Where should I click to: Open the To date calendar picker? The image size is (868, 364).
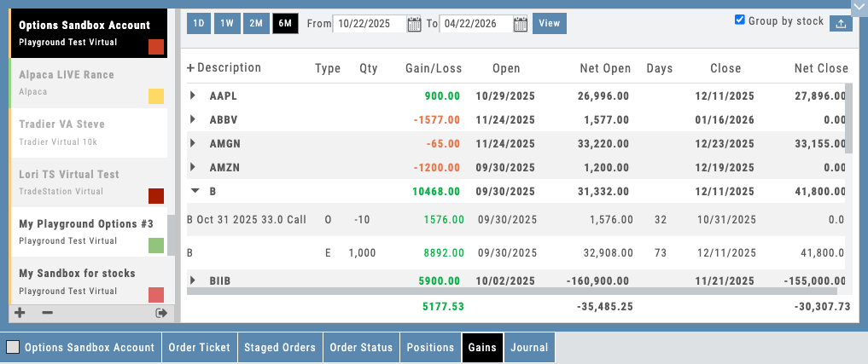pyautogui.click(x=521, y=24)
